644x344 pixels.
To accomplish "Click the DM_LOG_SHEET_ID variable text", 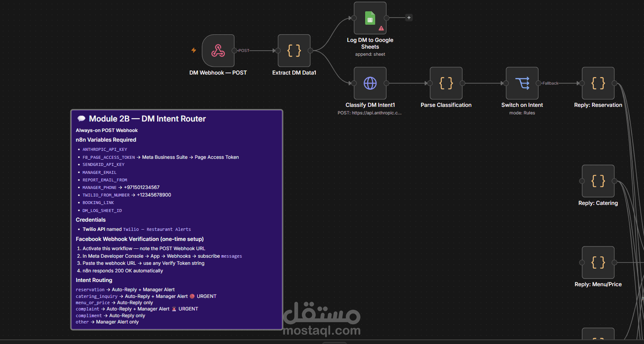I will 102,211.
